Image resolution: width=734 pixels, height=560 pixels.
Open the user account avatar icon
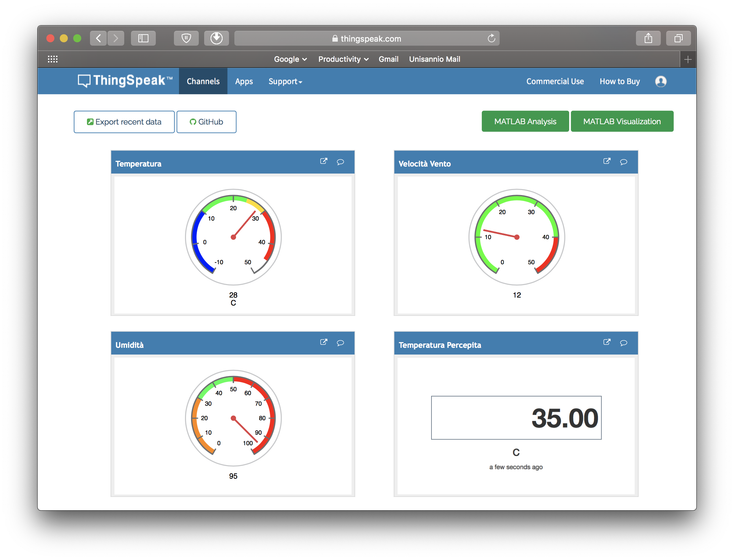coord(660,82)
